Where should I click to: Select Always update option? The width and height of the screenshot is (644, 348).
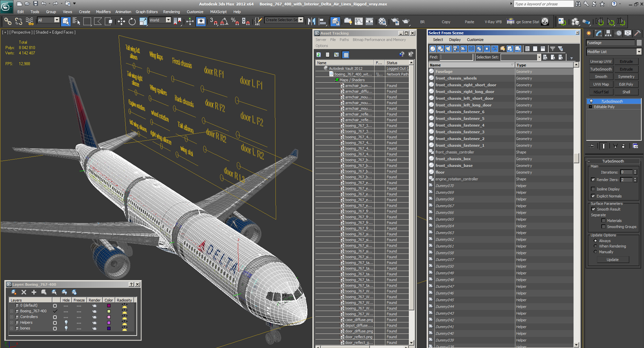pos(595,241)
